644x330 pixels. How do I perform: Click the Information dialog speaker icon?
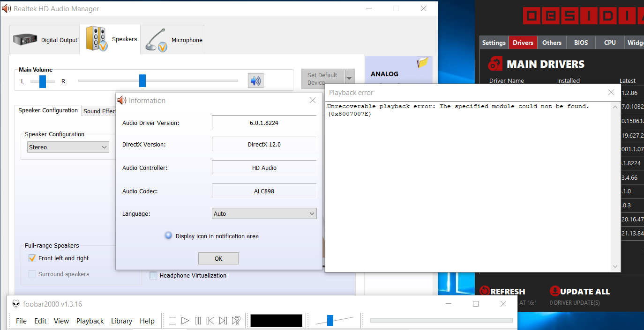pyautogui.click(x=122, y=100)
